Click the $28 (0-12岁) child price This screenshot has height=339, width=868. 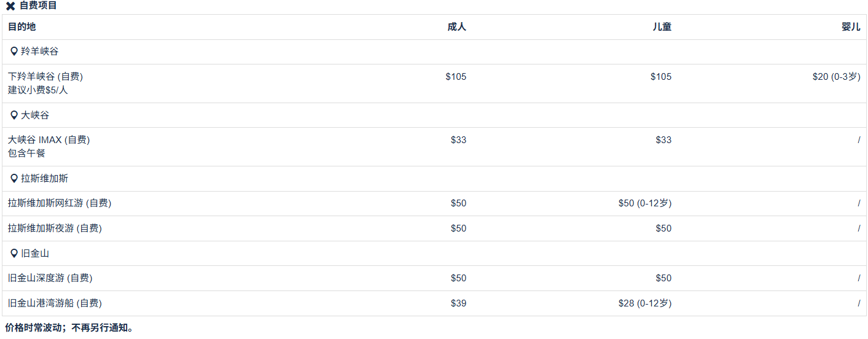click(644, 303)
